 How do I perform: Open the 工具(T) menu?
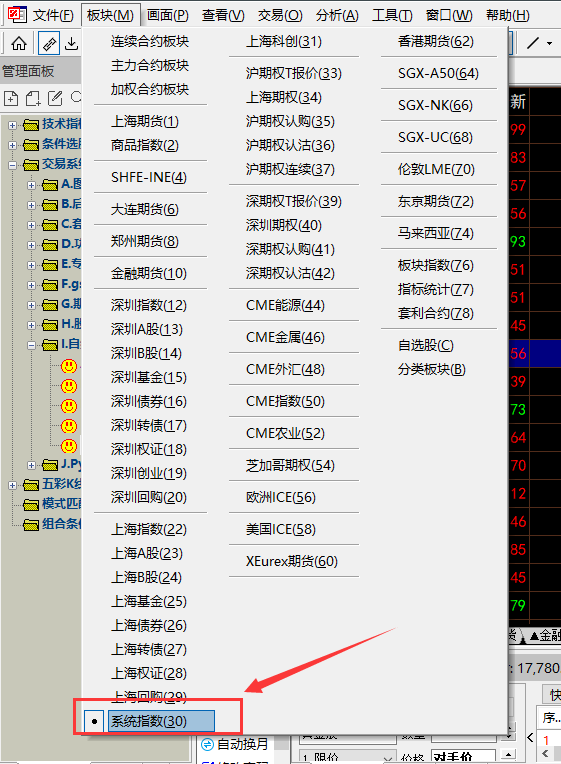click(392, 15)
